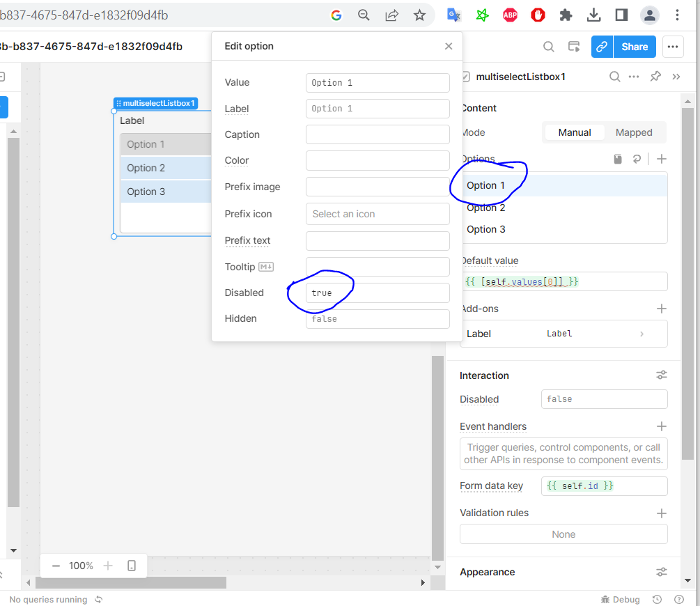Open the Google Translate extension icon

[x=453, y=15]
